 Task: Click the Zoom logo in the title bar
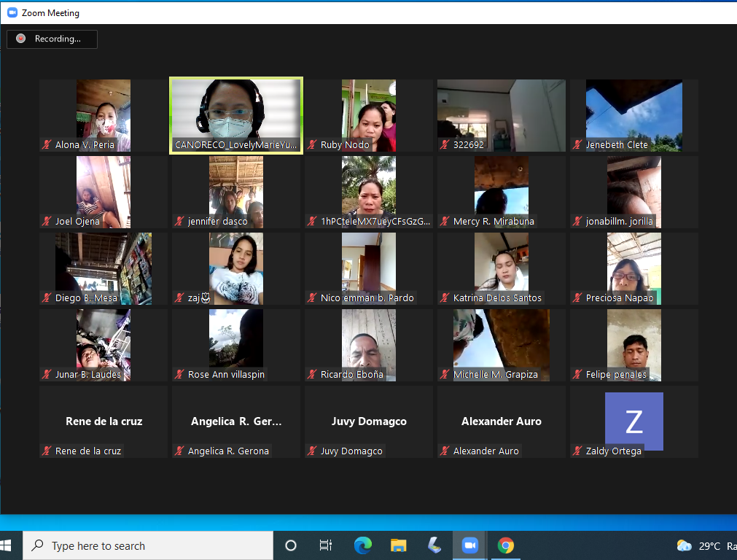pos(12,12)
